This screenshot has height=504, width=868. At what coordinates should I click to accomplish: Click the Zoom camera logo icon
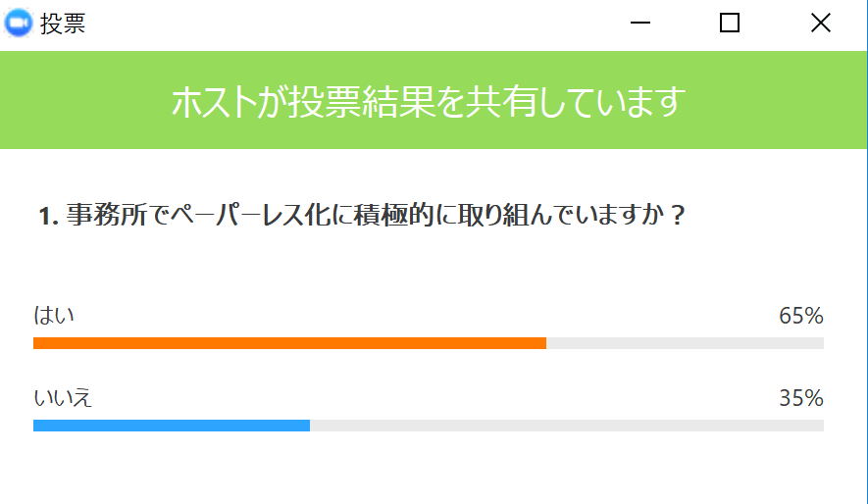click(19, 24)
